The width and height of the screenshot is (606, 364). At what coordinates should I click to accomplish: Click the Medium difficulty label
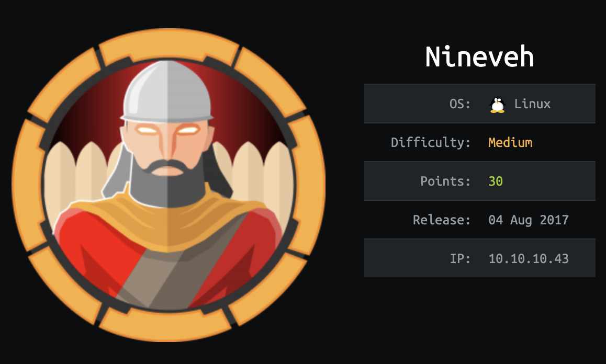coord(510,143)
